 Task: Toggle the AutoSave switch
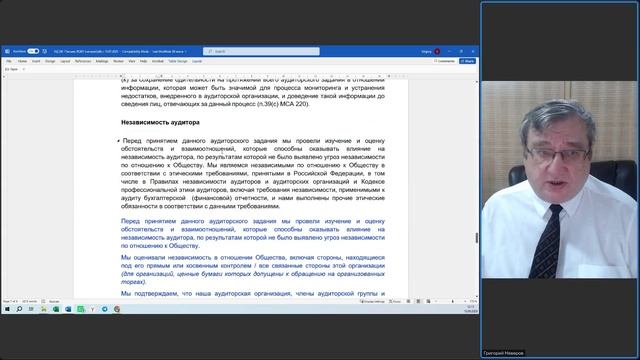[33, 51]
